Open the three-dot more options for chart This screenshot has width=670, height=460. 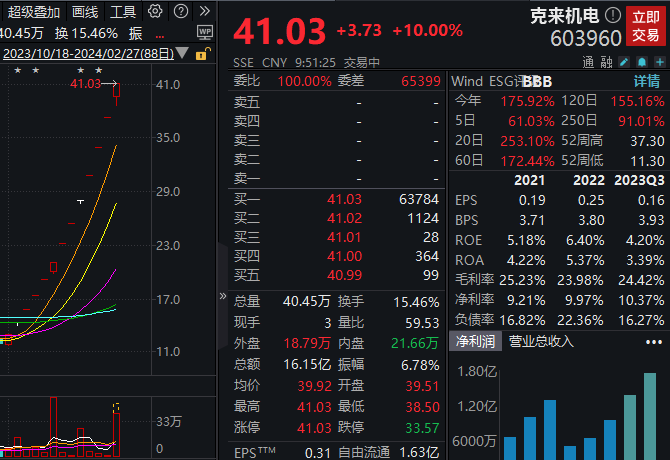(x=654, y=342)
